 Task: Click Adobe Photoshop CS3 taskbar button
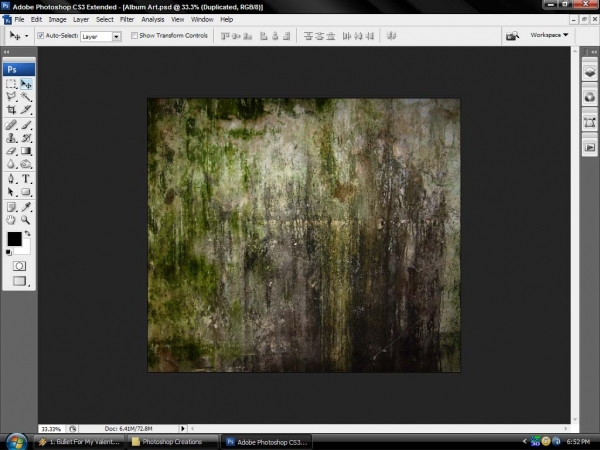pyautogui.click(x=267, y=442)
